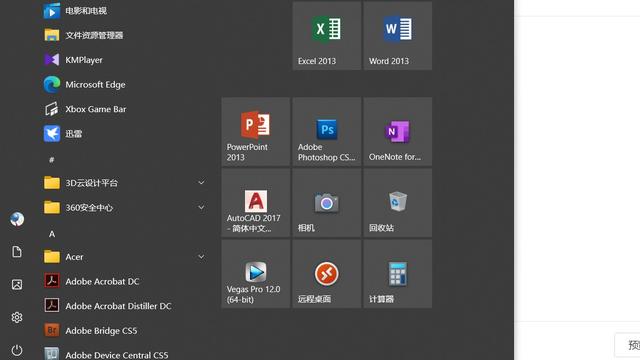Open Pictures from the start sidebar
640x360 pixels.
coord(17,284)
